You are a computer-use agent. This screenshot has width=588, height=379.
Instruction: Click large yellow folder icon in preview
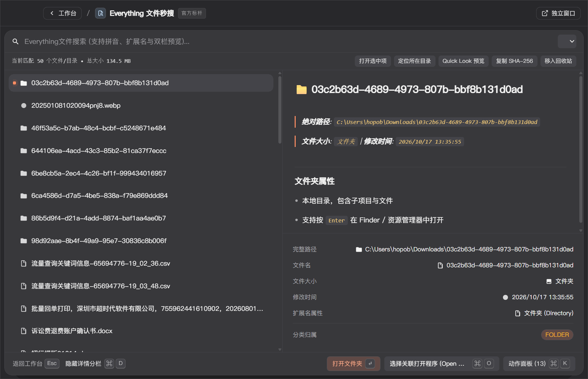tap(302, 89)
